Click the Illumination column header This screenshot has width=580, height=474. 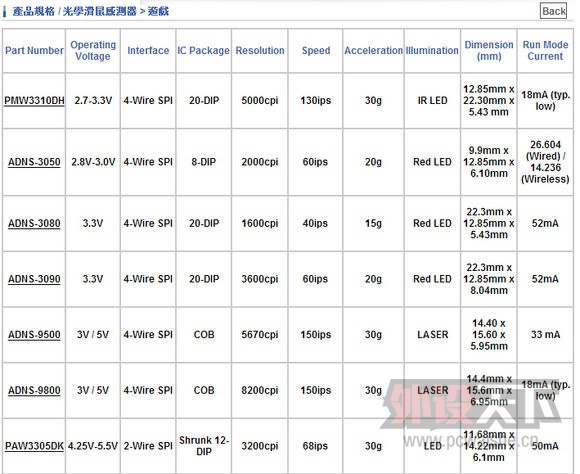point(432,50)
